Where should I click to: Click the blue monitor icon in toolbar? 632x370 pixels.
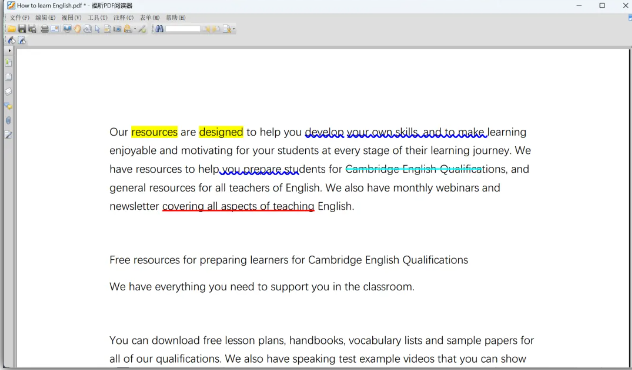click(x=67, y=29)
